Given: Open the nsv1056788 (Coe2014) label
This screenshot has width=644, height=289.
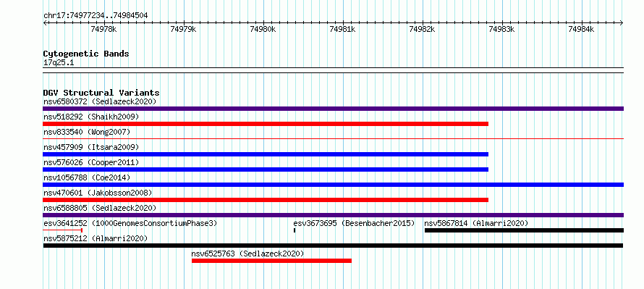Looking at the screenshot, I should tap(87, 177).
